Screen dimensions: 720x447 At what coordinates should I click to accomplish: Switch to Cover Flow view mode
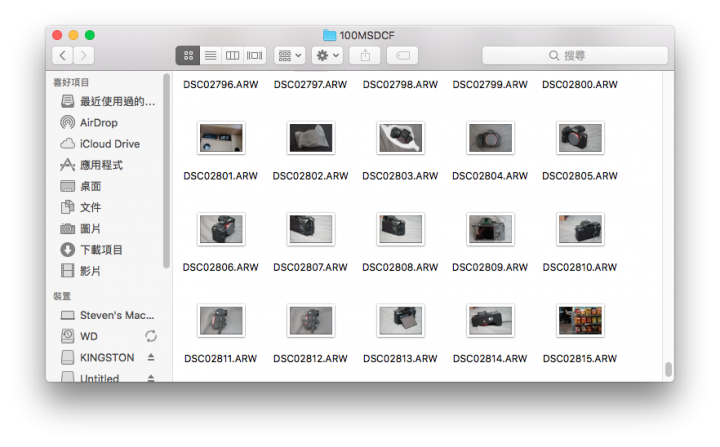254,56
